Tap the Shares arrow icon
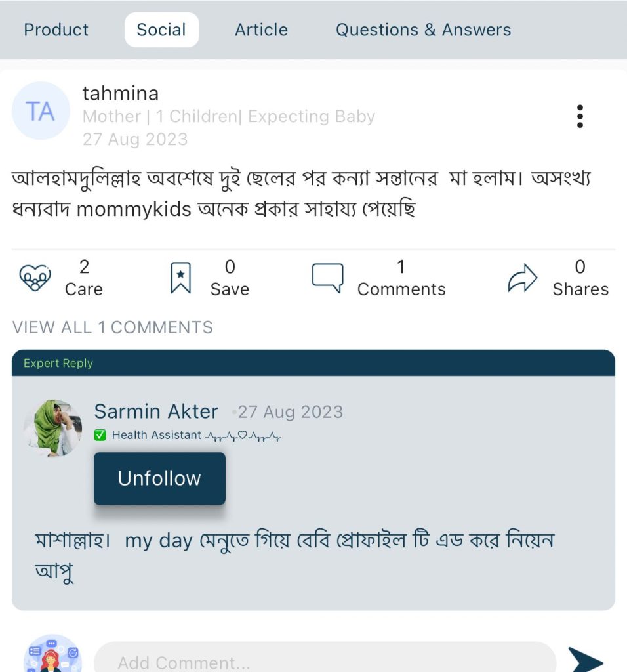The width and height of the screenshot is (627, 672). [x=522, y=278]
